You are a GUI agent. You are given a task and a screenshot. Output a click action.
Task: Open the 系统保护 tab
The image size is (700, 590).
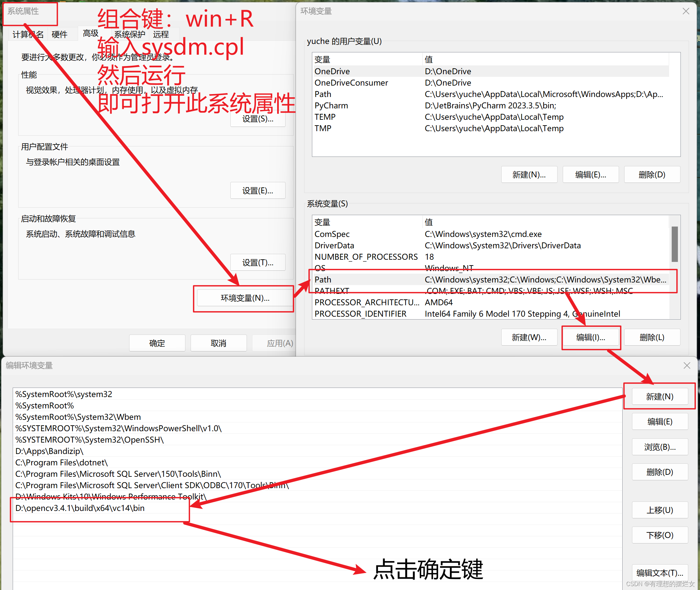point(130,34)
